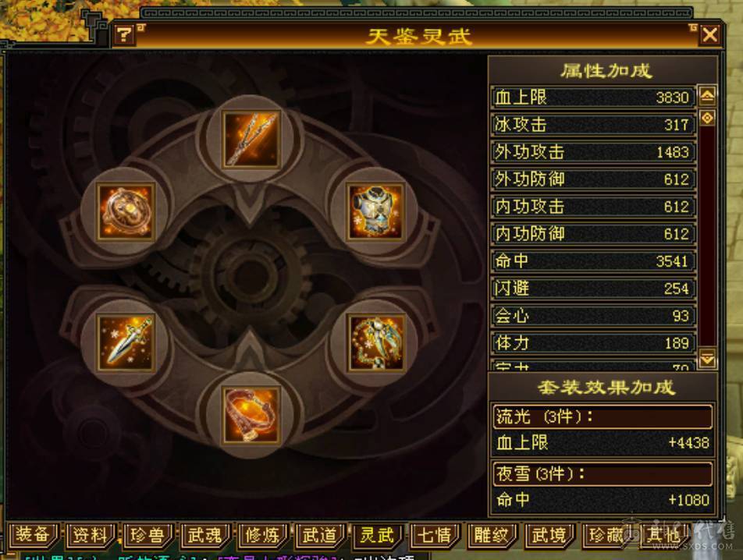This screenshot has height=560, width=743.
Task: Select the silver dagger slot icon
Action: tap(126, 342)
